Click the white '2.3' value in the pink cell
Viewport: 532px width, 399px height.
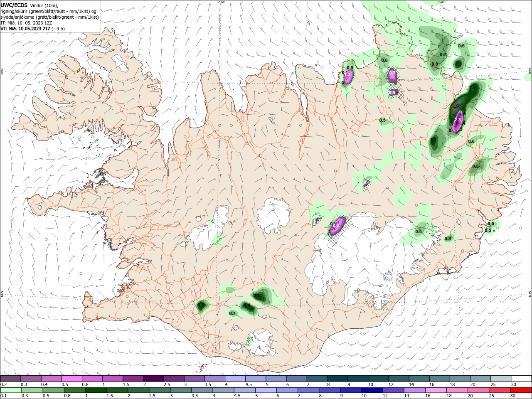pyautogui.click(x=458, y=120)
